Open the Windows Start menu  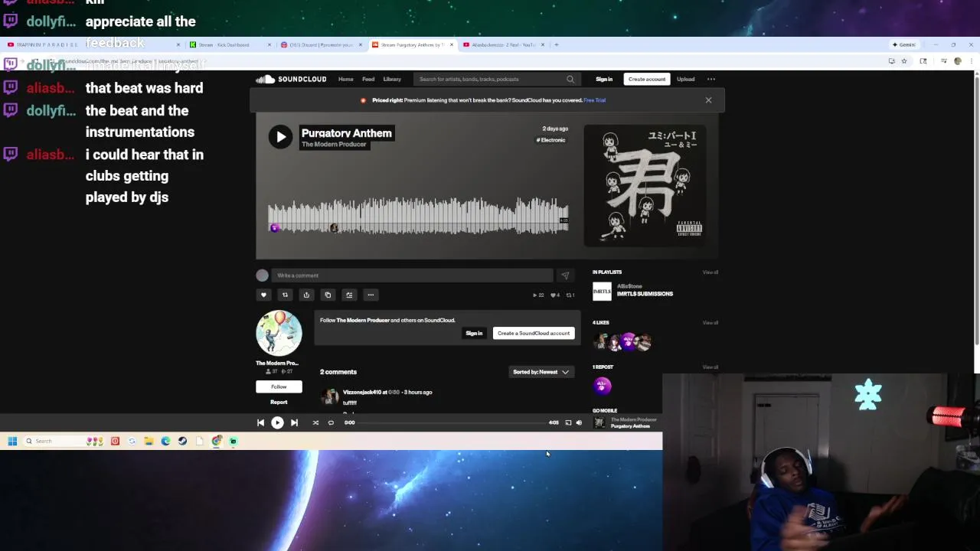[x=12, y=441]
